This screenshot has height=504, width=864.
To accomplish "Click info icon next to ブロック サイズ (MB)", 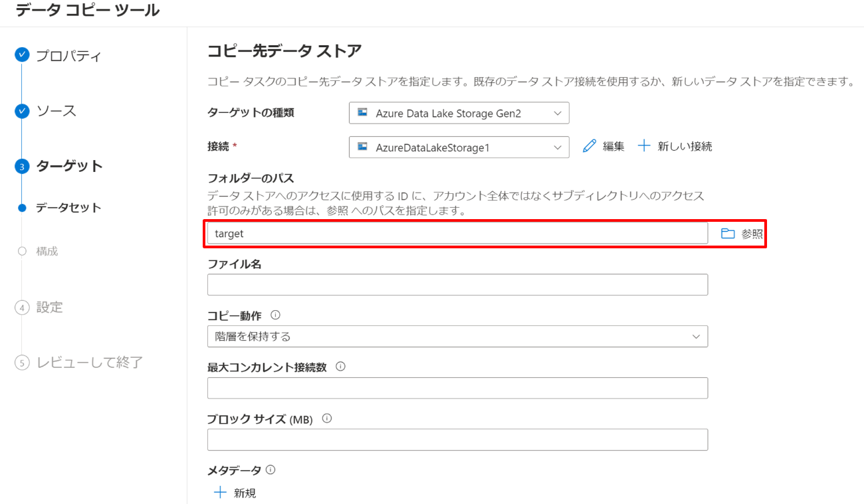I will [326, 419].
